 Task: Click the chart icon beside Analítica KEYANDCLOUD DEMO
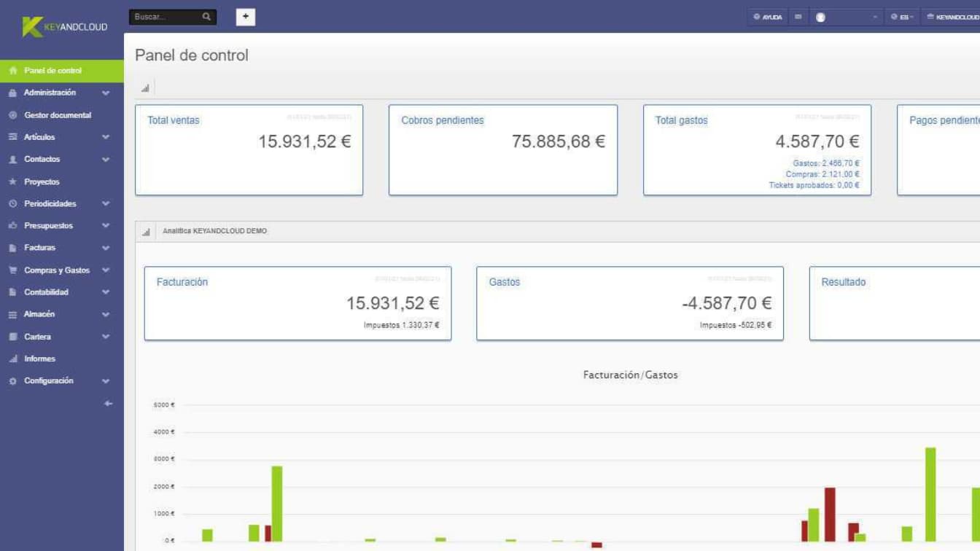[146, 232]
